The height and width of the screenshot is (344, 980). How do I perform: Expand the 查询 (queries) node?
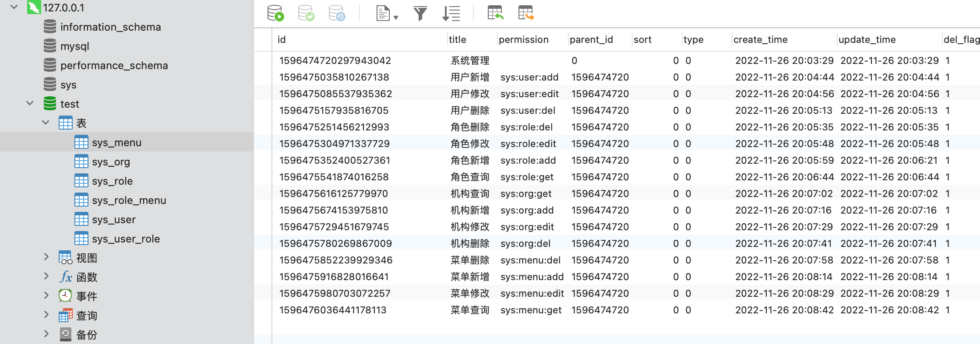pyautogui.click(x=46, y=315)
